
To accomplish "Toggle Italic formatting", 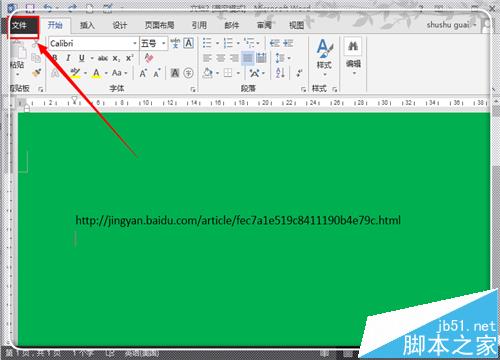I will pyautogui.click(x=68, y=58).
